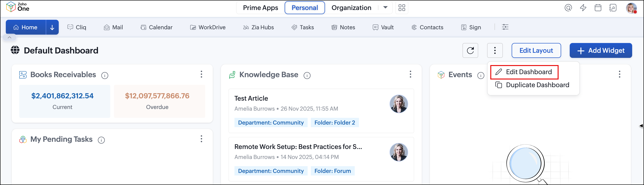Show info for Books Receivables widget
This screenshot has width=644, height=185.
point(105,75)
